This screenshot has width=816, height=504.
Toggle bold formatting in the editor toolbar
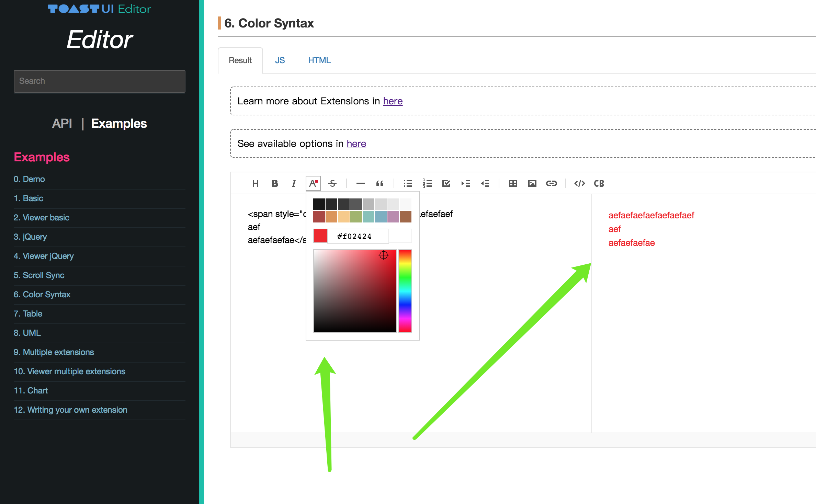click(275, 183)
